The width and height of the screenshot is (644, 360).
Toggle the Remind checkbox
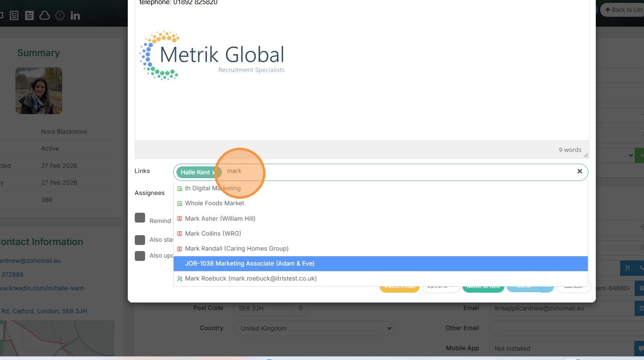click(x=140, y=218)
